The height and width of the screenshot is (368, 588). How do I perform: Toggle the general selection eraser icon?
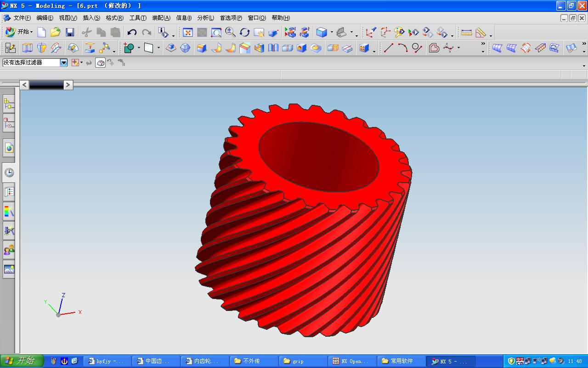[101, 63]
